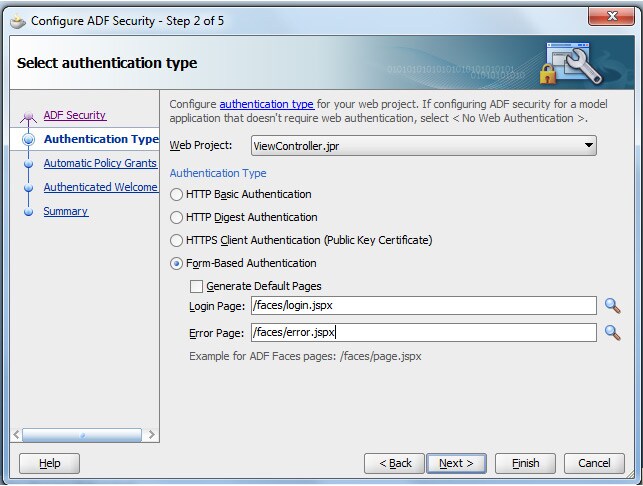Open the authentication type help link
This screenshot has height=486, width=643.
coord(267,104)
